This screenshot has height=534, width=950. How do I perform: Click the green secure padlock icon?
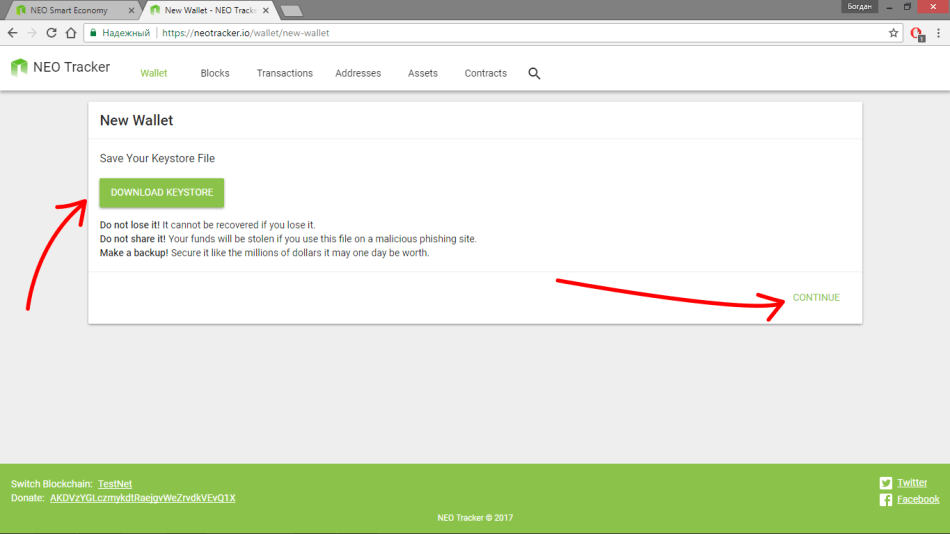click(x=93, y=33)
